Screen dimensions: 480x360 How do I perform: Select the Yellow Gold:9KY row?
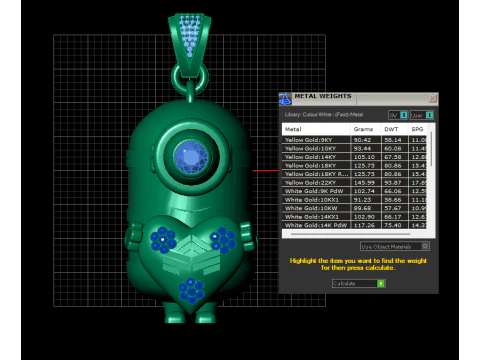pos(354,140)
